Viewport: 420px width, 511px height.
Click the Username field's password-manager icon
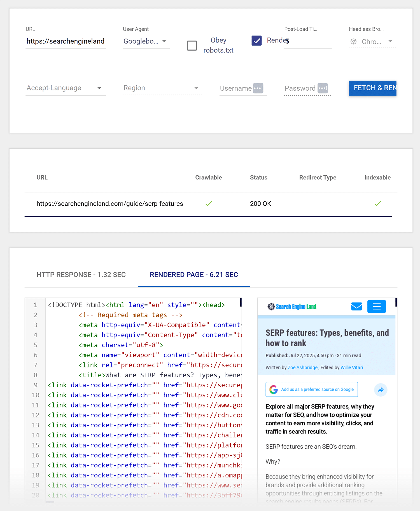pos(258,88)
